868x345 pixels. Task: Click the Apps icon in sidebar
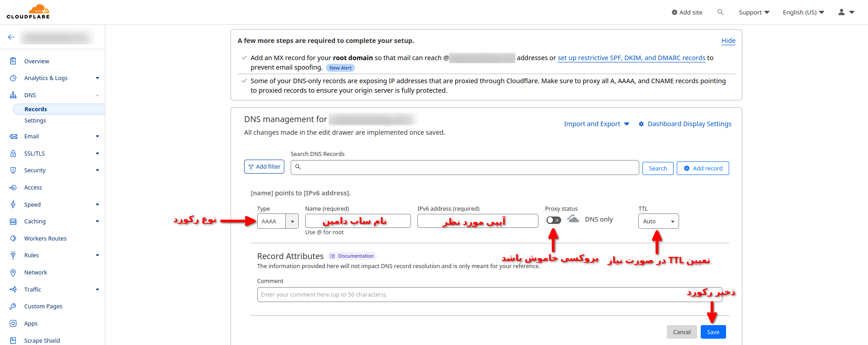coord(13,324)
